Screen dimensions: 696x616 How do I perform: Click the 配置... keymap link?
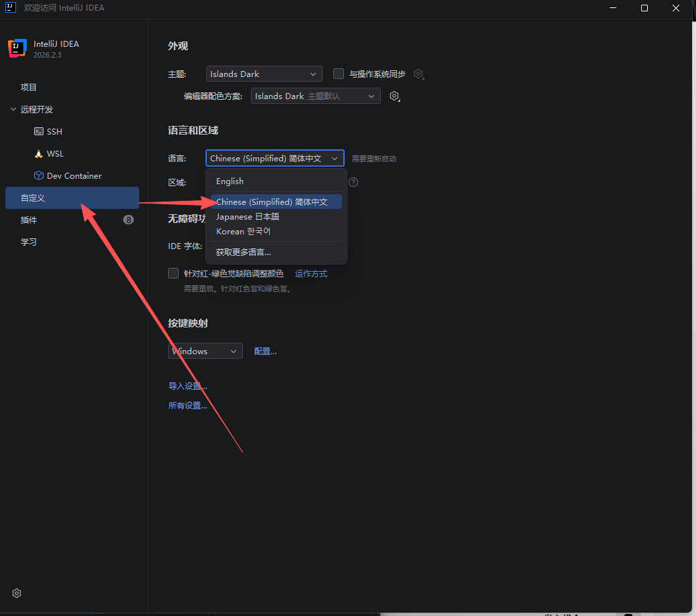click(x=266, y=352)
